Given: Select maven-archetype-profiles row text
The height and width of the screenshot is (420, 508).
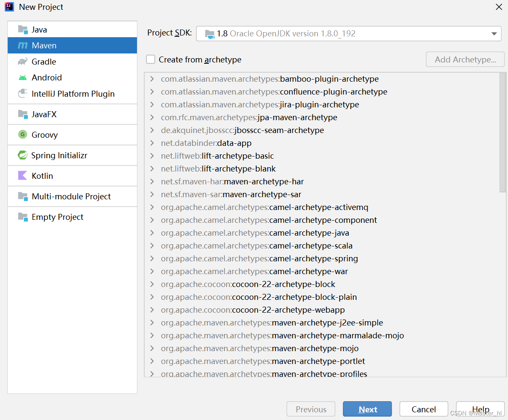Looking at the screenshot, I should pos(264,373).
